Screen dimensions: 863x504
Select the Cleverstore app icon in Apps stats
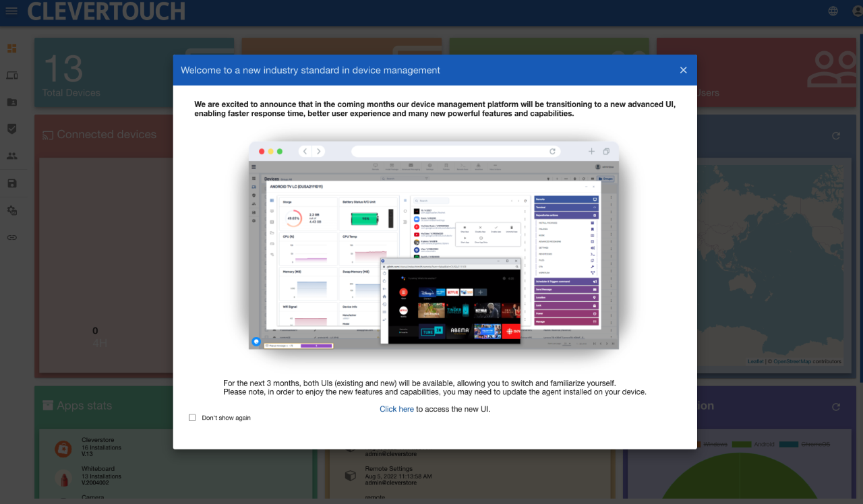[63, 448]
